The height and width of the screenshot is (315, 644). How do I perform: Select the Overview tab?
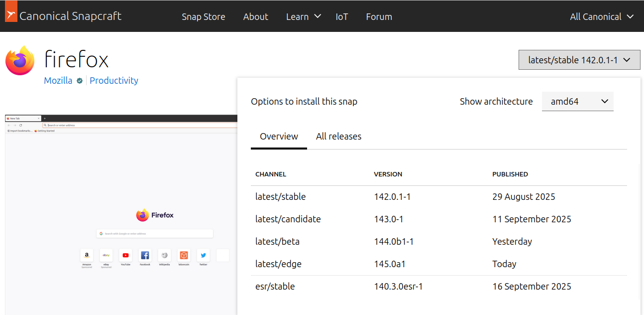(x=279, y=137)
